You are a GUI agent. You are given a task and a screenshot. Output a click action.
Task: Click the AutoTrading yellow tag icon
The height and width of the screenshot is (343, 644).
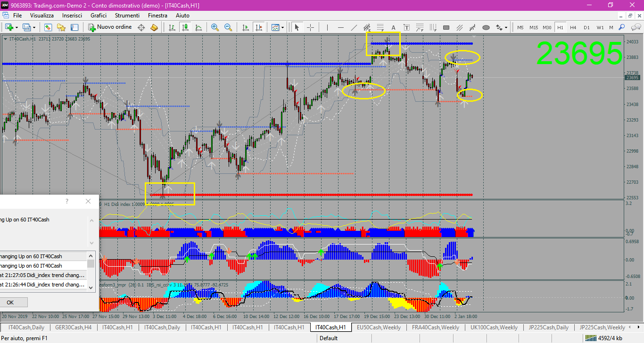pos(154,27)
